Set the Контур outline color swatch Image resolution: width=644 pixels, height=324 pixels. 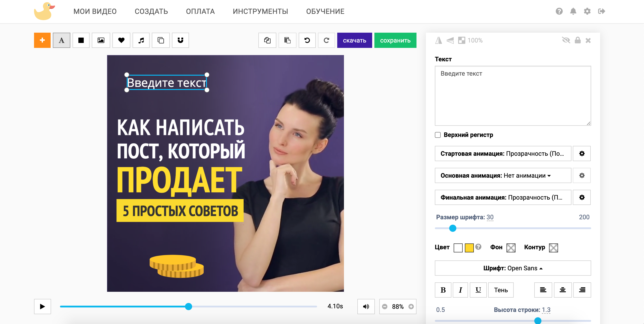554,248
